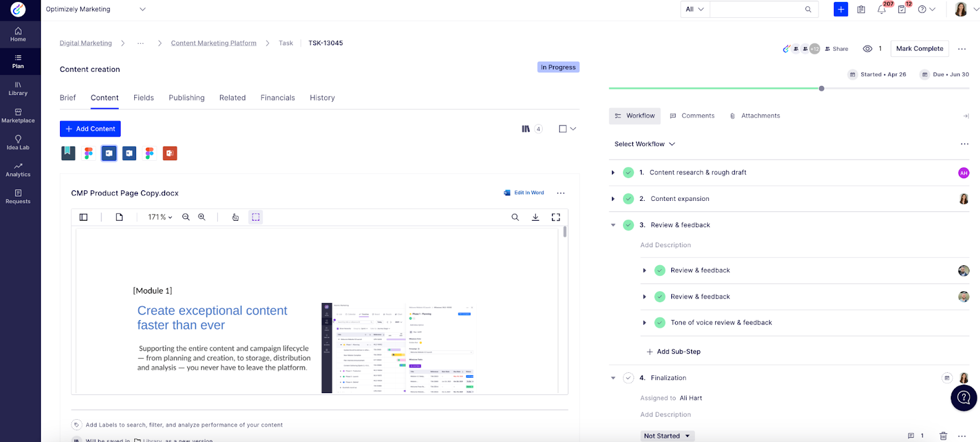
Task: Click the Mark Complete button
Action: pyautogui.click(x=919, y=49)
